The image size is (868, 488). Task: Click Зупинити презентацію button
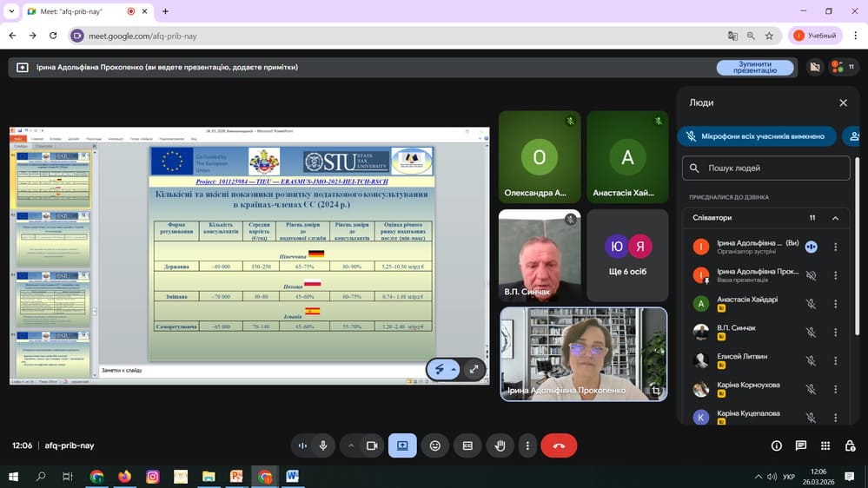754,68
